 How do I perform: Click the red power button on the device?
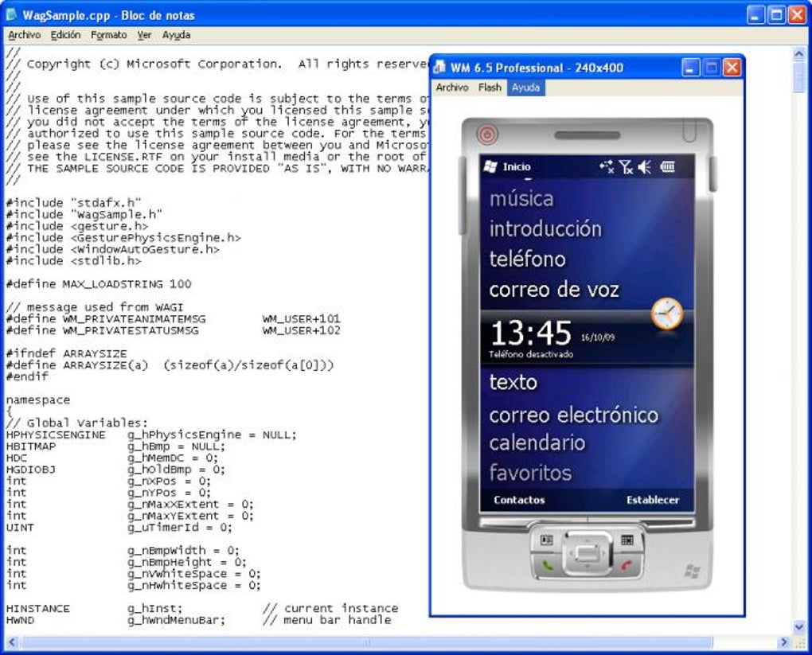(486, 135)
